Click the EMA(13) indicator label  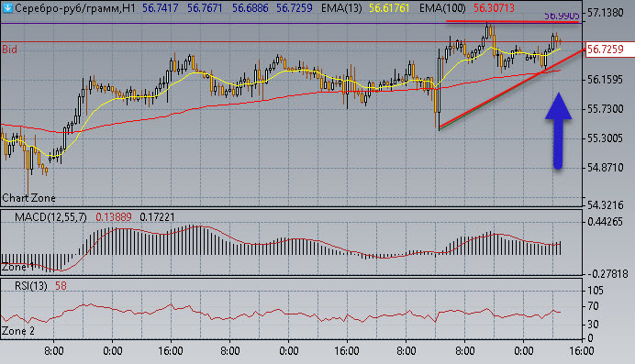[341, 7]
